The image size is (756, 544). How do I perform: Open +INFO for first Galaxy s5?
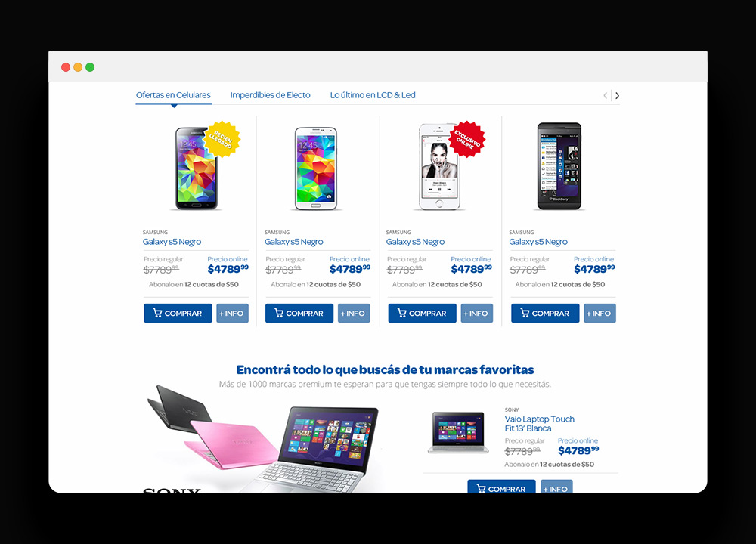(x=232, y=314)
